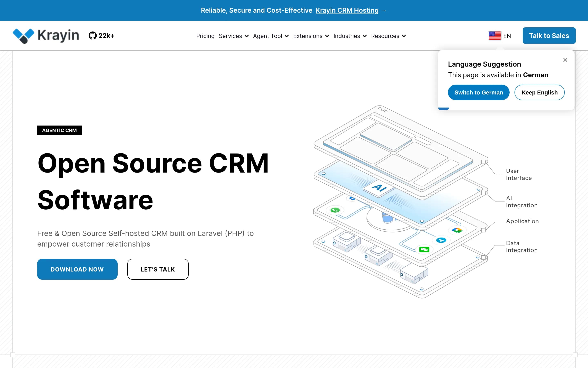The width and height of the screenshot is (588, 368).
Task: Close the Language Suggestion popup
Action: 565,60
